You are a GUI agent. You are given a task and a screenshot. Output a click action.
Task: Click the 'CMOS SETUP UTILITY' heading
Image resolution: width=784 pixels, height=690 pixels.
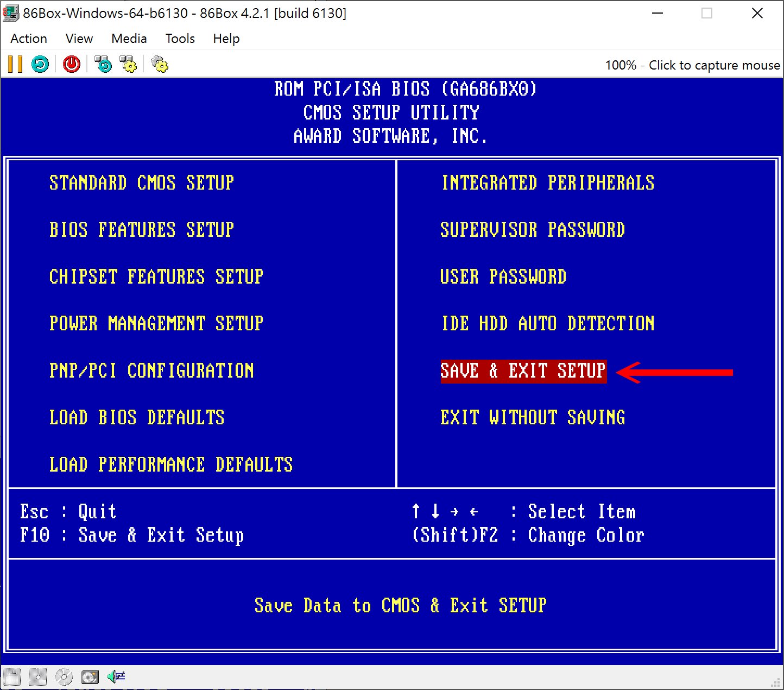391,113
